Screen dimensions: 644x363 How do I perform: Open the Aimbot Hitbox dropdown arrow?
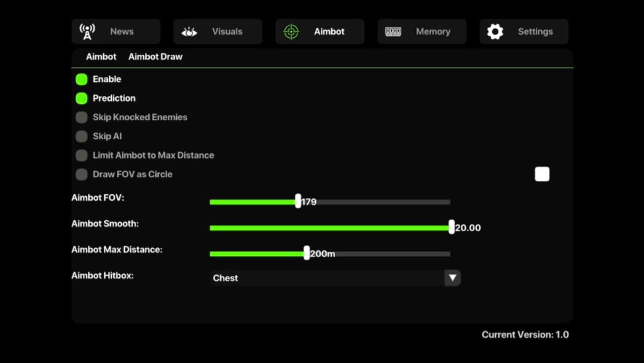click(x=453, y=278)
